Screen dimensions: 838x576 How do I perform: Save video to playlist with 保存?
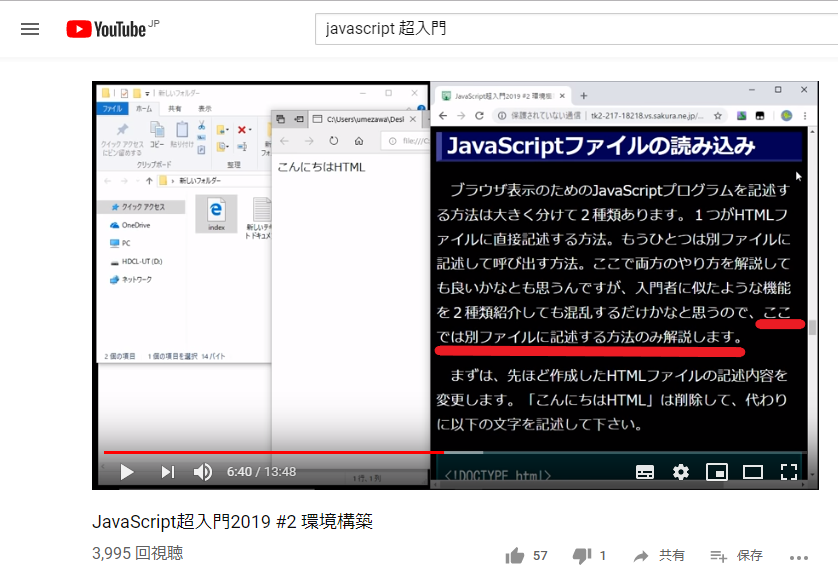pyautogui.click(x=736, y=556)
